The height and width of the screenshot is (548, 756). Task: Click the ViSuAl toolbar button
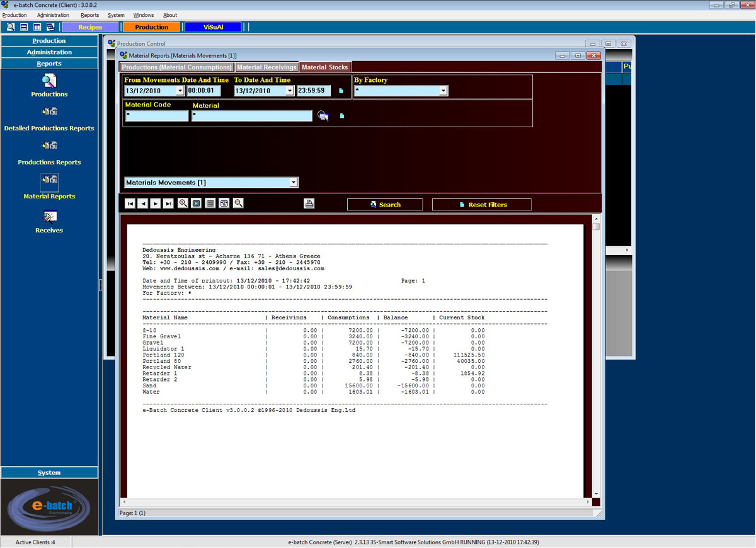click(x=213, y=27)
